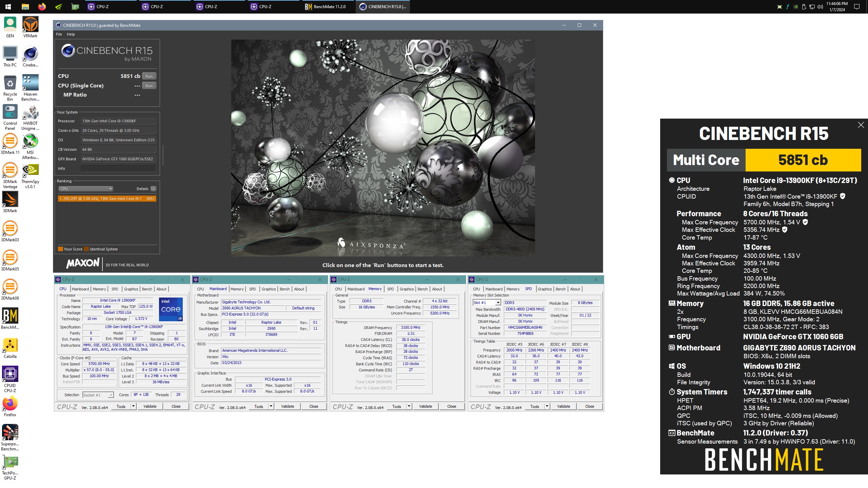Open Control Panel desktop icon

click(x=10, y=117)
